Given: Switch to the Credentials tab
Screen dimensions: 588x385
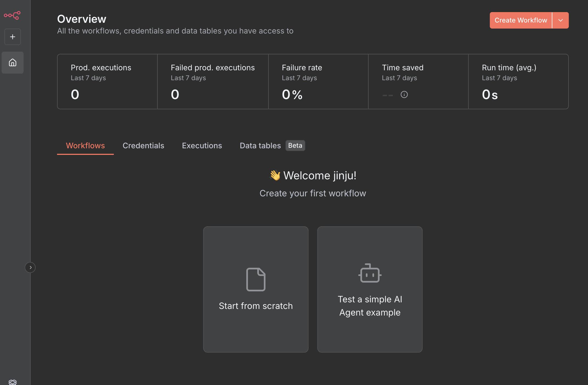Looking at the screenshot, I should pyautogui.click(x=143, y=146).
